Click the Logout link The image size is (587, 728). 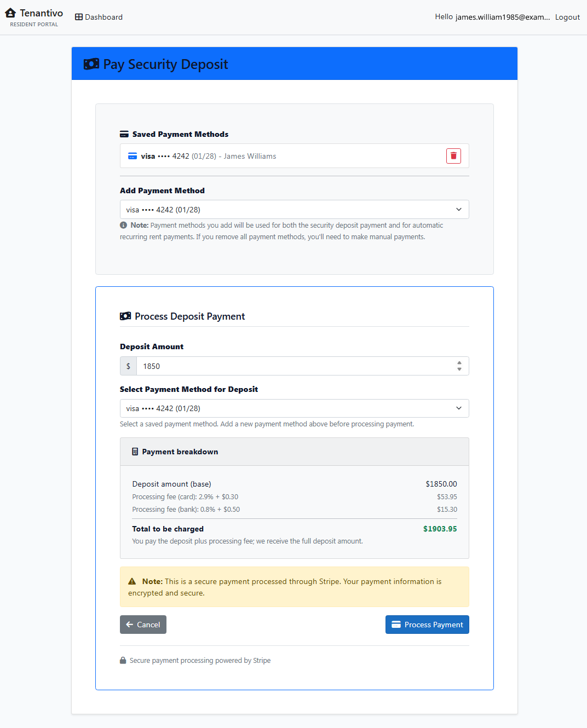tap(567, 17)
